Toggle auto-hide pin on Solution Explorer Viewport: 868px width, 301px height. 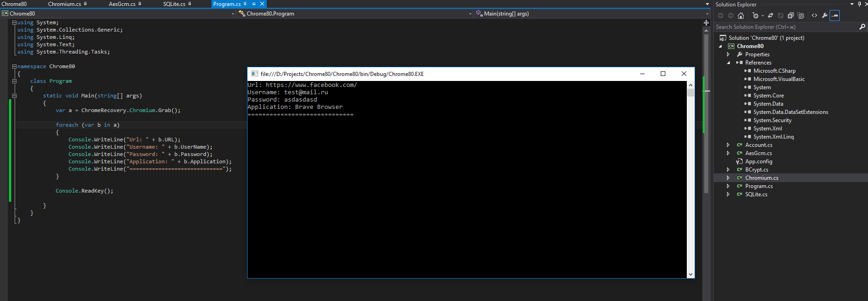[859, 4]
